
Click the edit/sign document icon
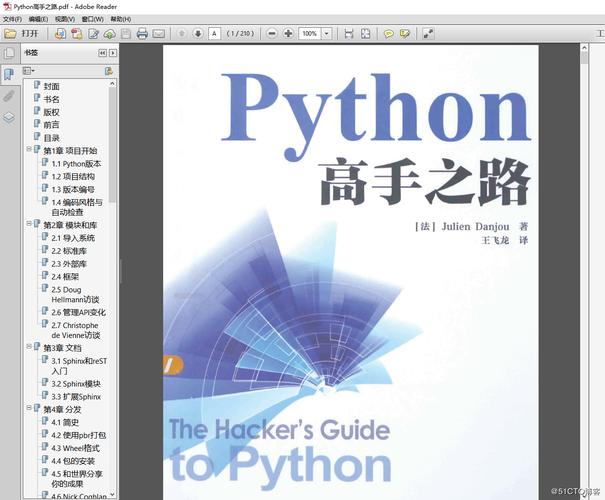[93, 34]
